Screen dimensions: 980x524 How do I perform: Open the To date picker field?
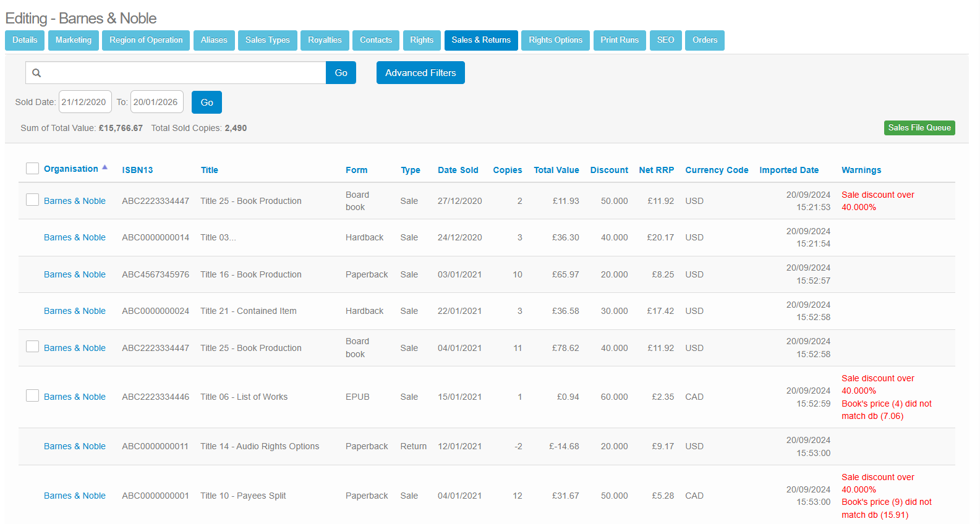point(156,103)
